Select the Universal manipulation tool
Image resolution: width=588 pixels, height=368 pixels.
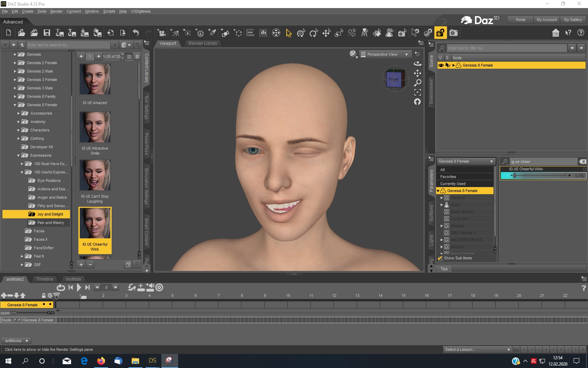(301, 33)
